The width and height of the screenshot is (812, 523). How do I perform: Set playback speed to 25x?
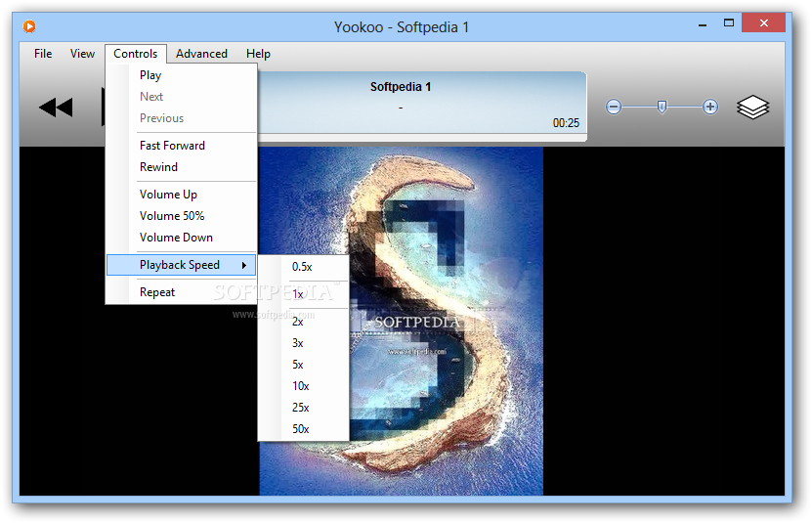click(x=304, y=408)
